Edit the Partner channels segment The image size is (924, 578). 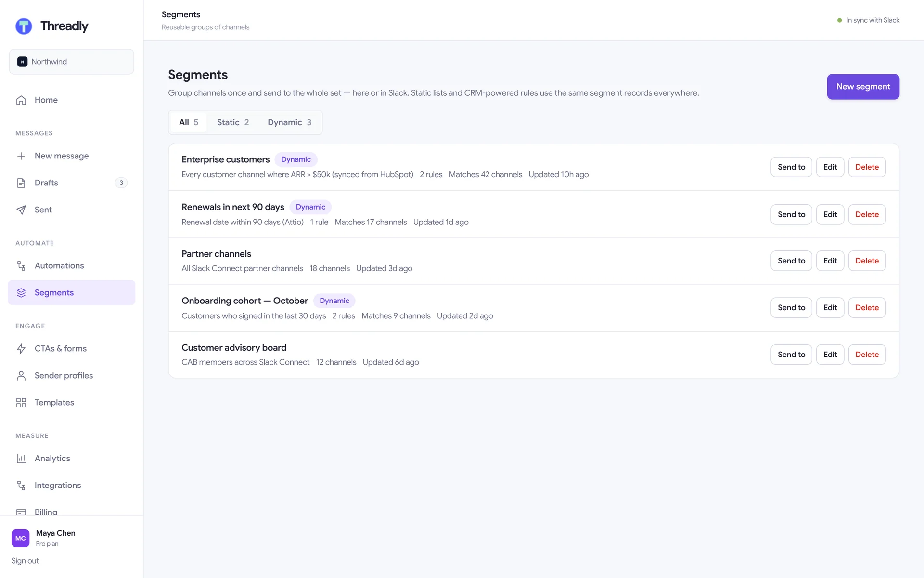tap(830, 261)
